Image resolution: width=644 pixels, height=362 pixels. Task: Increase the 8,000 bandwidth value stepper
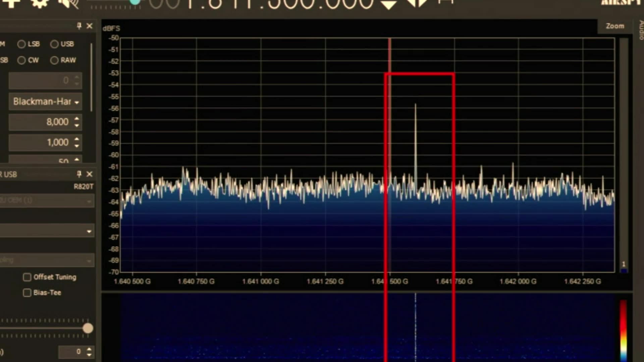(x=77, y=119)
